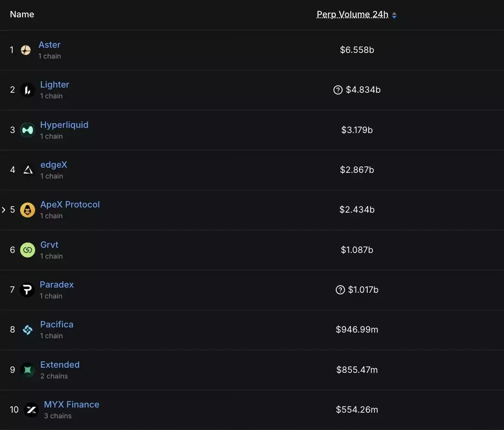Click the ApeX Protocol logo icon

(x=28, y=210)
